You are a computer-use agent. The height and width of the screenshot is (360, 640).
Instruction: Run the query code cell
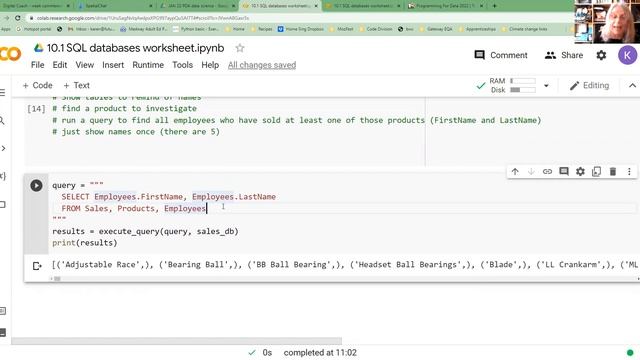coord(36,186)
